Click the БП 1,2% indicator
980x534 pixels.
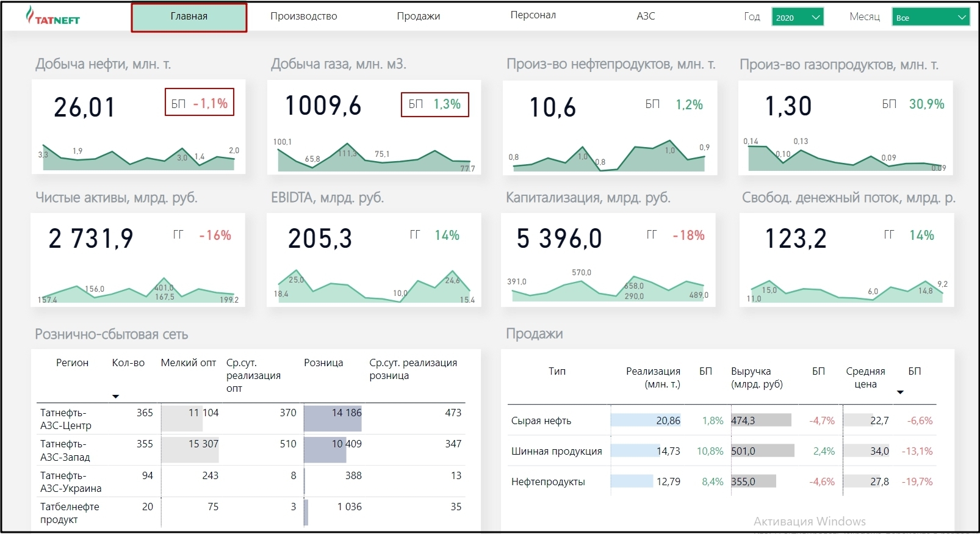coord(674,105)
